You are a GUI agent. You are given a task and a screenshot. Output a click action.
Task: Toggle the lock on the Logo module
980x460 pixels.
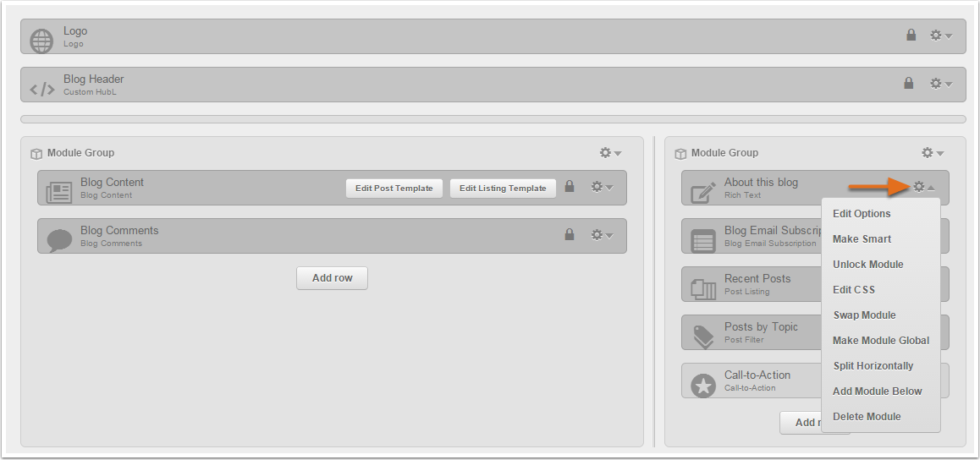[x=911, y=36]
